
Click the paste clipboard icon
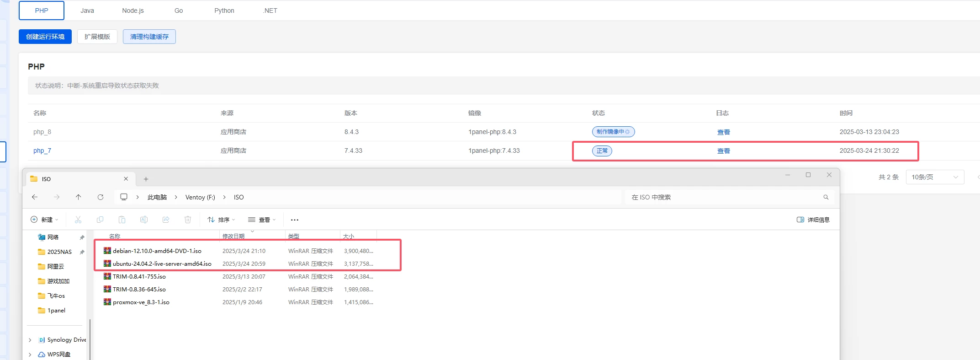122,220
